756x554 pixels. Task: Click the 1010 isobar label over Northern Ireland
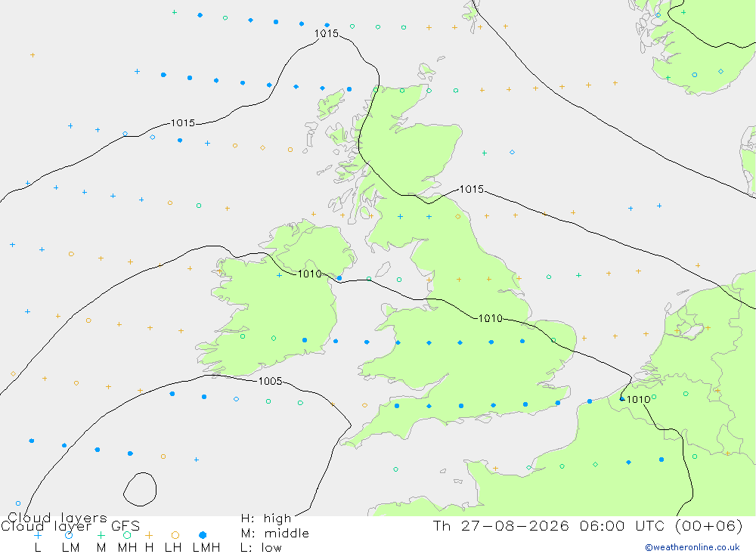309,274
